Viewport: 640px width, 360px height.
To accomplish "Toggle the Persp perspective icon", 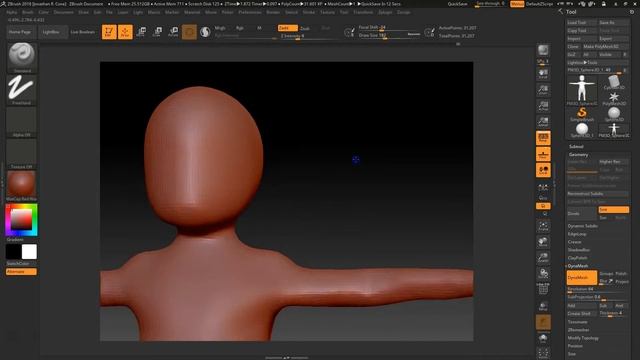I will click(543, 138).
